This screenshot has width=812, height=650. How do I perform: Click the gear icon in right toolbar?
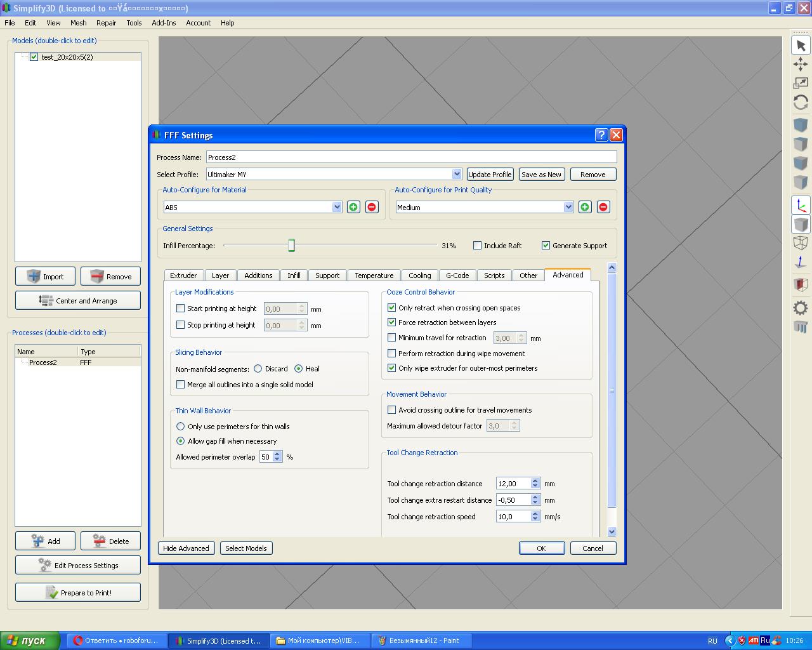pos(801,308)
